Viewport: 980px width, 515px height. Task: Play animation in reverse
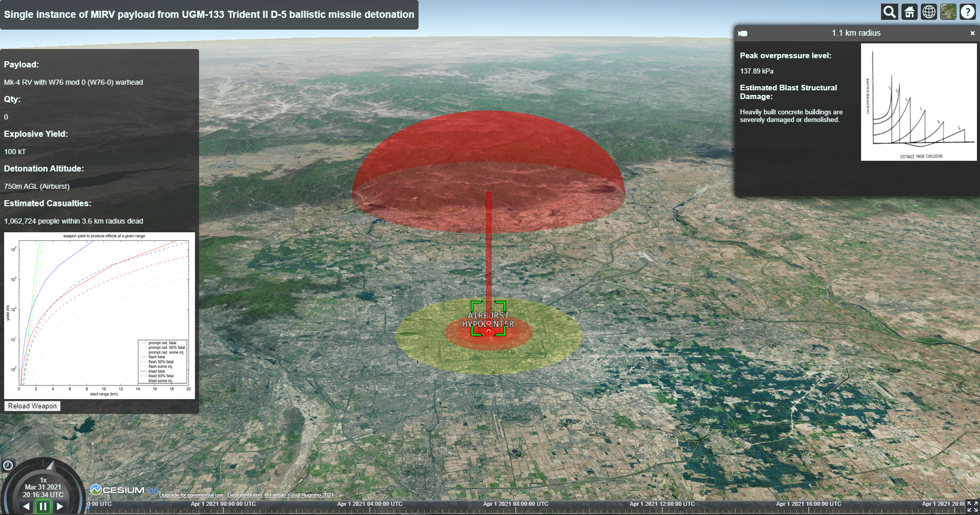coord(26,506)
